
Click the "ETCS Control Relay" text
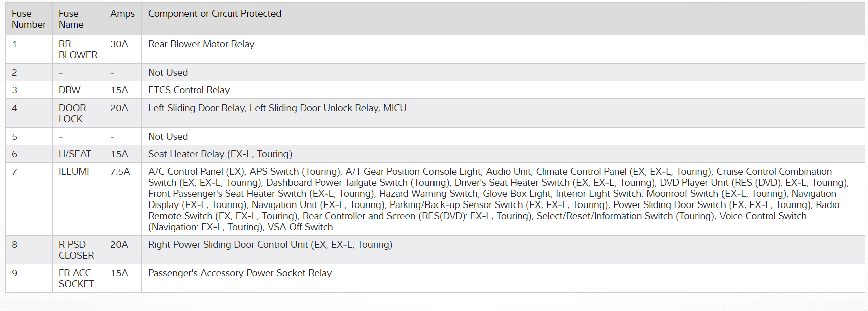tap(189, 90)
